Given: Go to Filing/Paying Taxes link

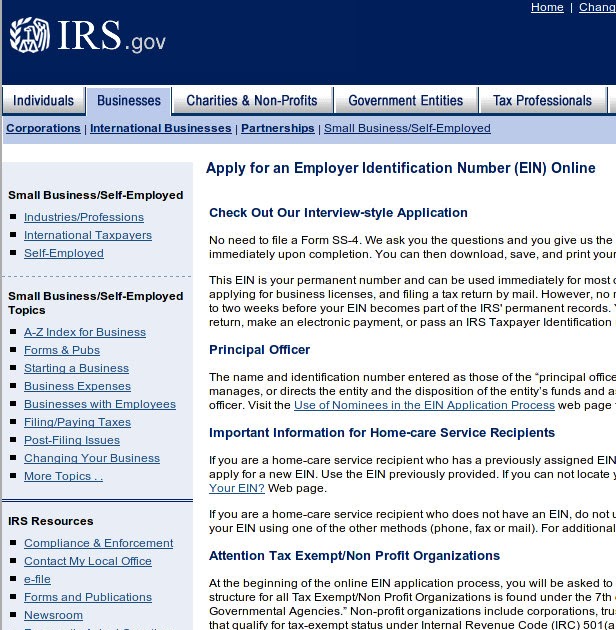Looking at the screenshot, I should coord(78,422).
